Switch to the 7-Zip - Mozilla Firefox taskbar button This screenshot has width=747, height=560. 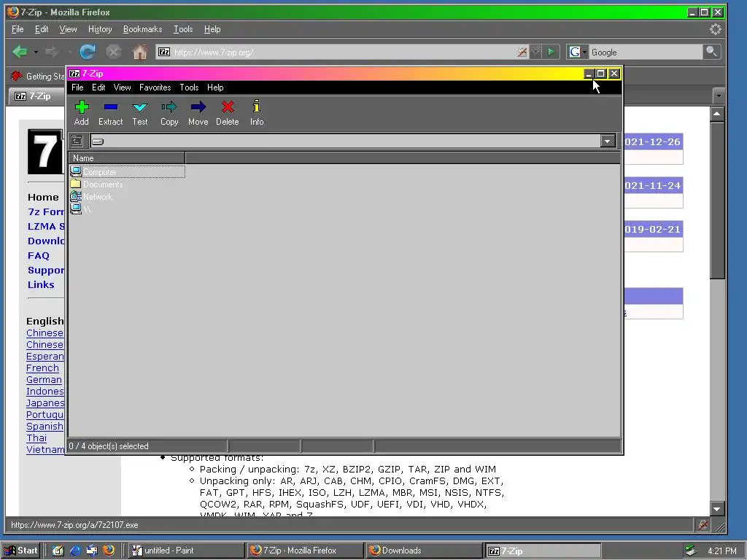[305, 551]
